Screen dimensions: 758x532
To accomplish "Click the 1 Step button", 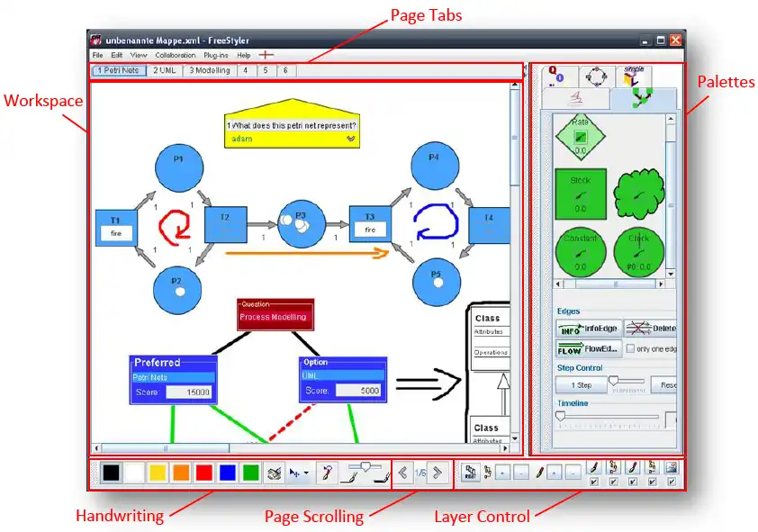I will pos(581,384).
